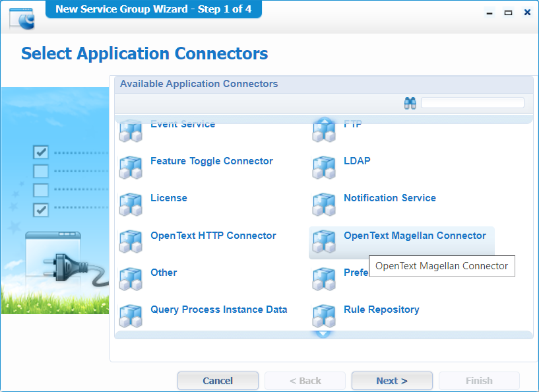Maximize the wizard window
The image size is (539, 392).
tap(508, 13)
